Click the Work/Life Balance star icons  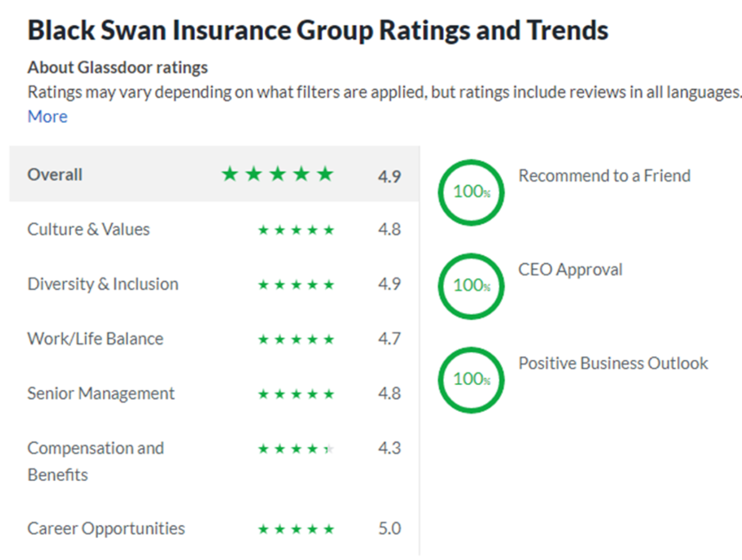point(296,339)
